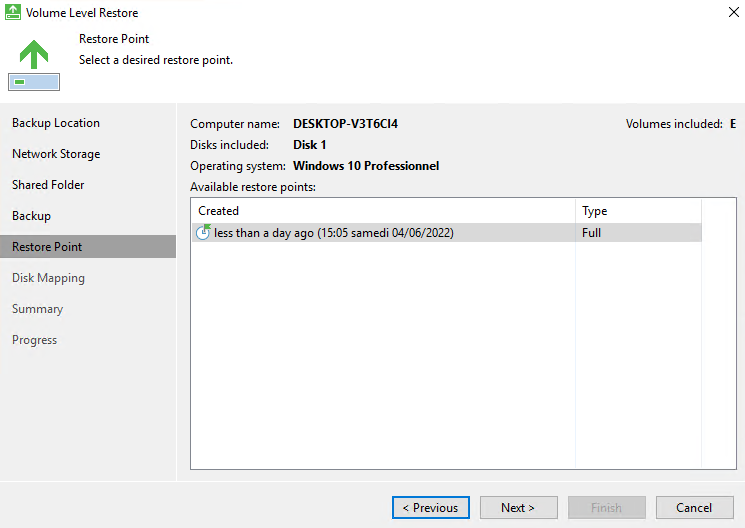Select the Backup wizard step
This screenshot has width=745, height=528.
31,216
